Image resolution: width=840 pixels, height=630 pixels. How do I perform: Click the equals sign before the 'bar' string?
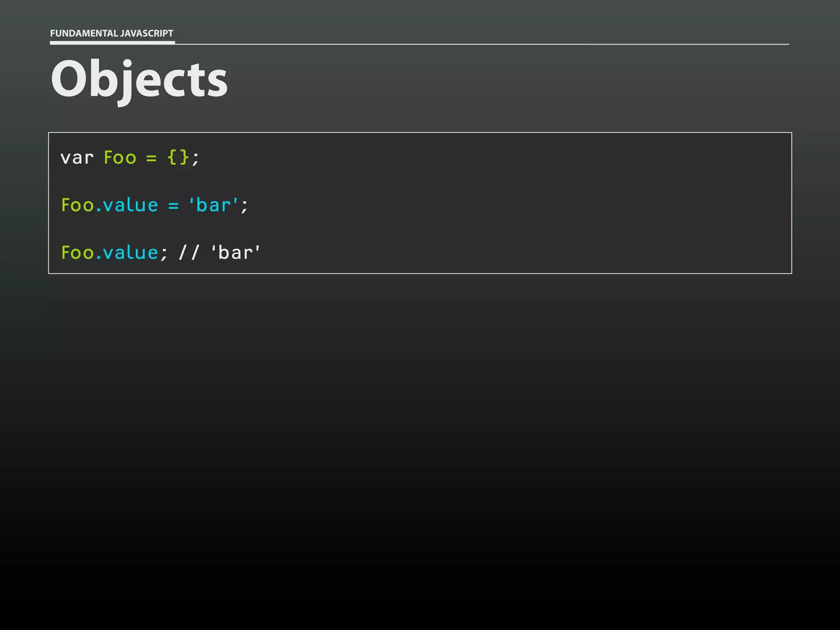click(173, 205)
